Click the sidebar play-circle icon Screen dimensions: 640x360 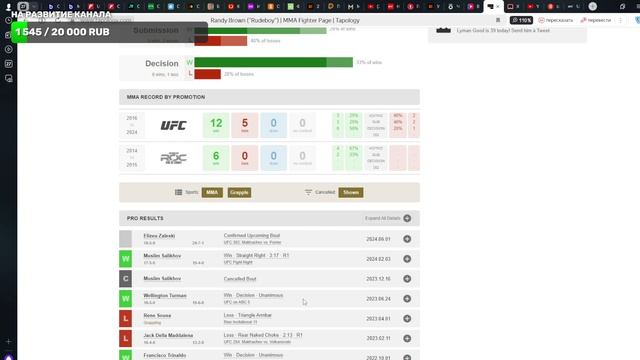tap(9, 49)
